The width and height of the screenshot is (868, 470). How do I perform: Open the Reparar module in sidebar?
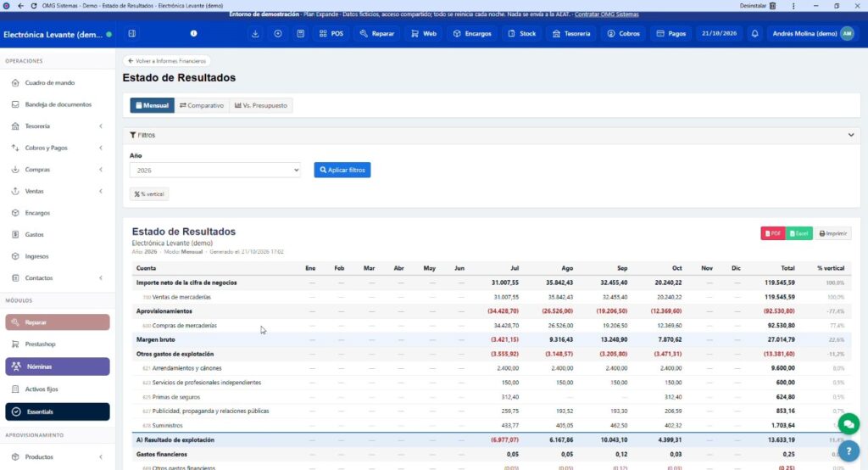58,322
